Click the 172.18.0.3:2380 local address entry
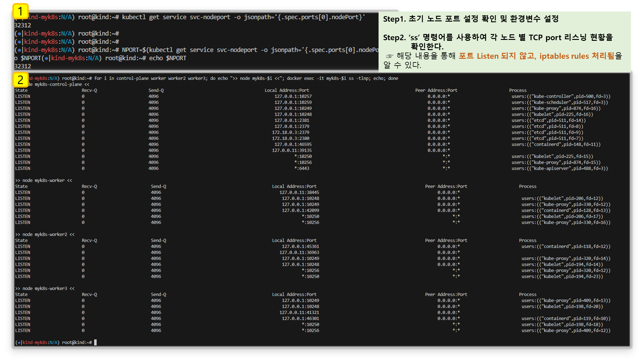Viewport: 644px width, 363px height. pyautogui.click(x=290, y=139)
